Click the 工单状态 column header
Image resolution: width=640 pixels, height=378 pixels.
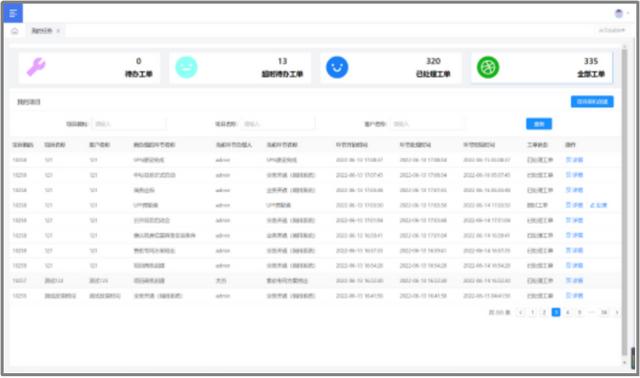point(537,145)
